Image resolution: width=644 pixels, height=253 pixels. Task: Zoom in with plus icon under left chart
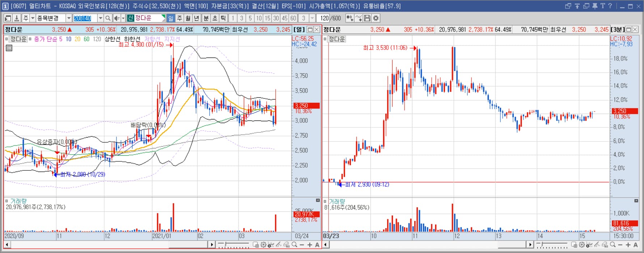click(x=310, y=245)
